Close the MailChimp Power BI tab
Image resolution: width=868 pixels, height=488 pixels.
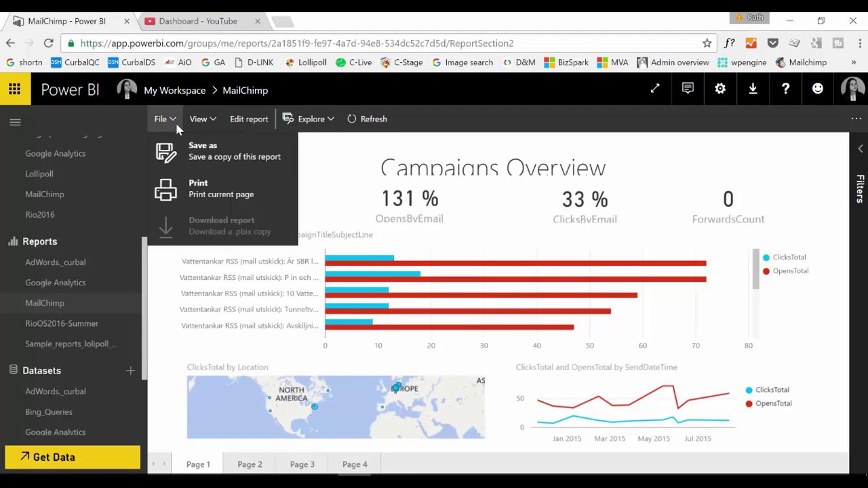point(126,21)
